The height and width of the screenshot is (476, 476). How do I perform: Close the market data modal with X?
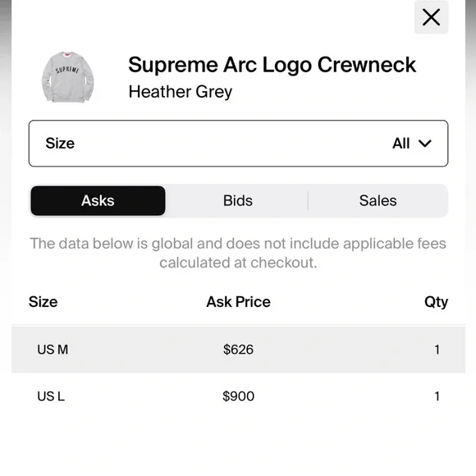tap(431, 17)
